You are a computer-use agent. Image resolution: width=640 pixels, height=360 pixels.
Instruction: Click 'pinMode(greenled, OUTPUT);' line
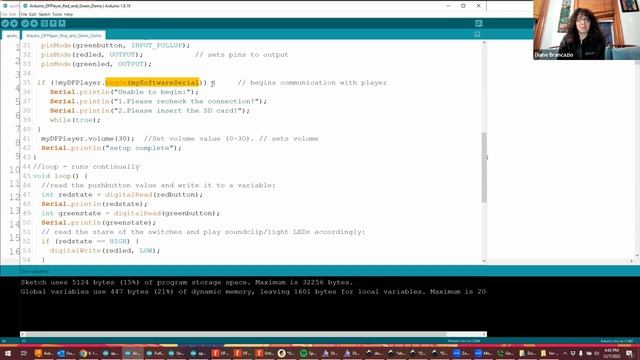pos(96,64)
